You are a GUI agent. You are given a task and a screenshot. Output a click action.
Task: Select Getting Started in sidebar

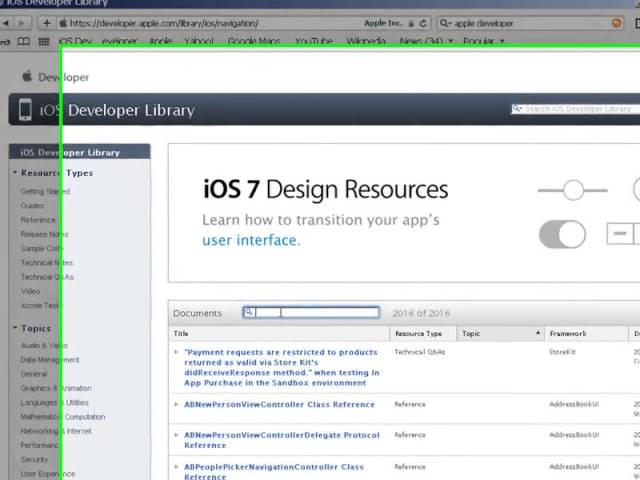click(x=45, y=191)
